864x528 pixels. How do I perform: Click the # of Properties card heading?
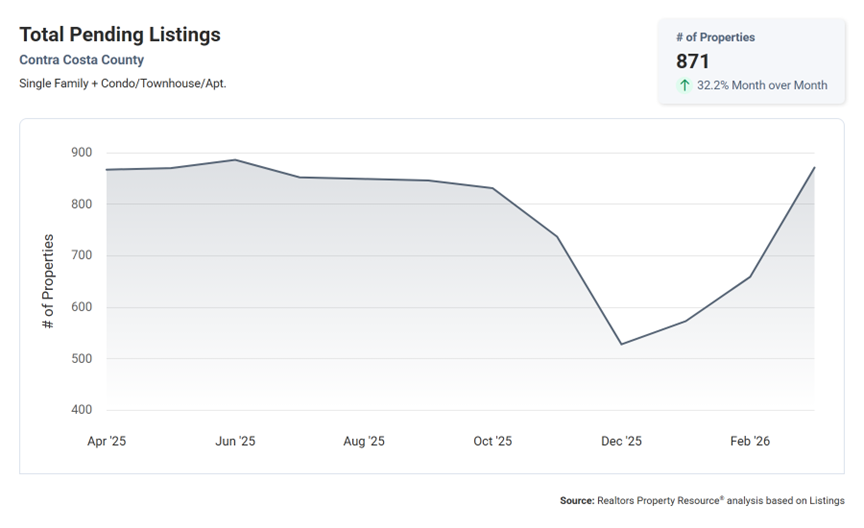click(715, 37)
